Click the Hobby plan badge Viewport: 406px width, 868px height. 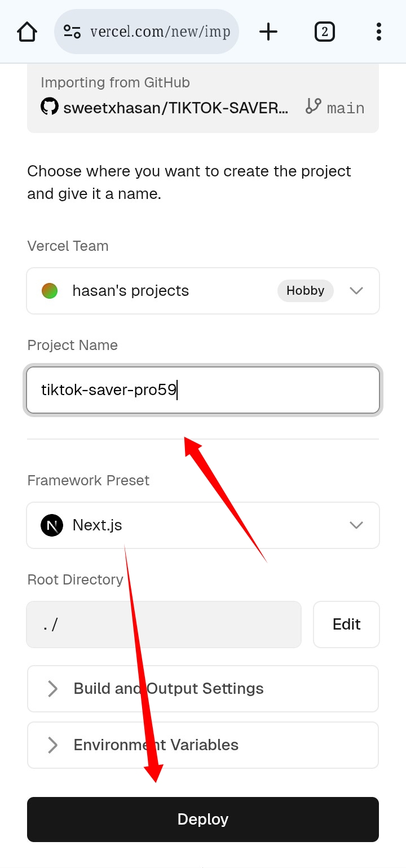pos(306,291)
